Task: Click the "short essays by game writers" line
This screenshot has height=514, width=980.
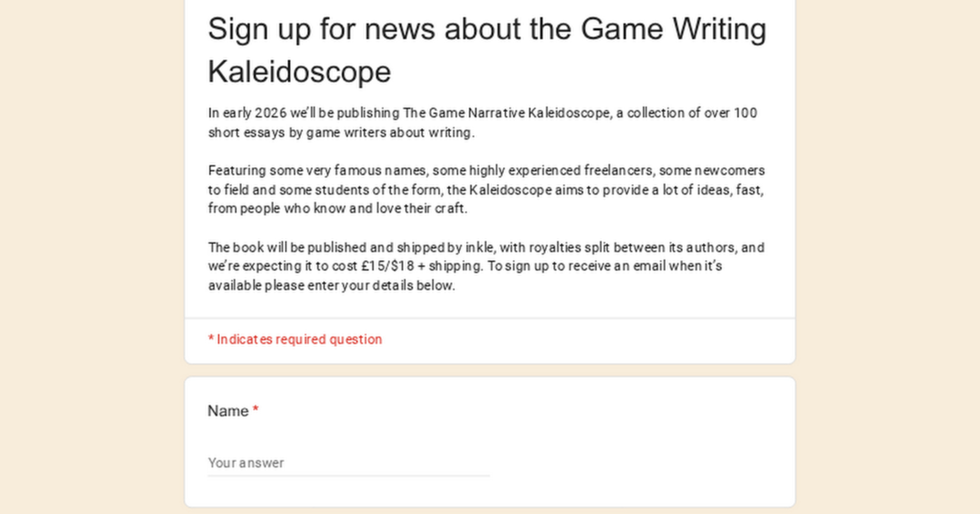Action: 341,133
